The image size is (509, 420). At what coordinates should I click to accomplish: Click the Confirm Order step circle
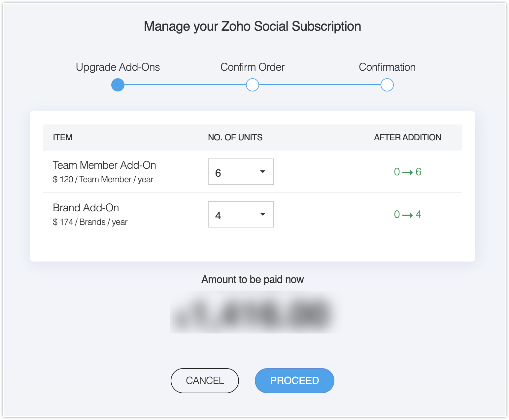pyautogui.click(x=253, y=85)
